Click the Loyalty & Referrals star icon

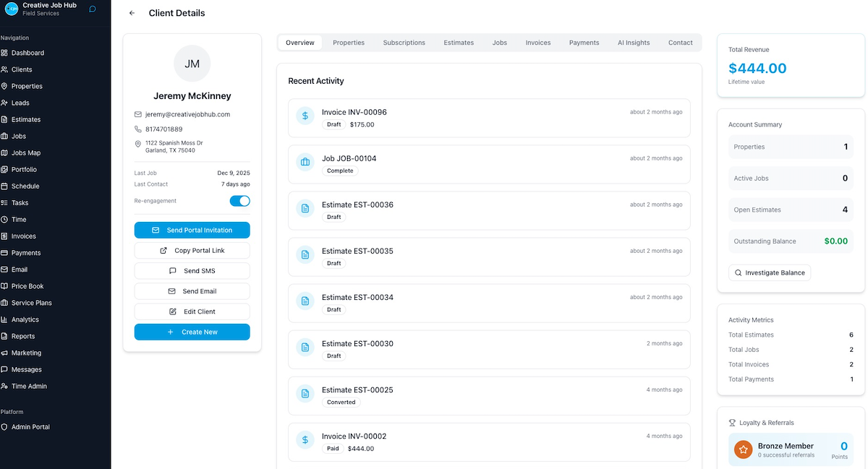tap(743, 449)
